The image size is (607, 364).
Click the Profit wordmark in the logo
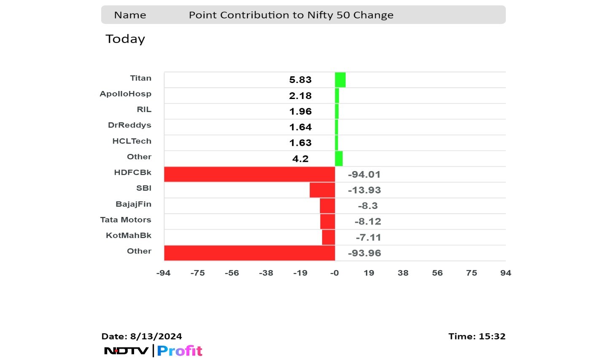[x=180, y=351]
